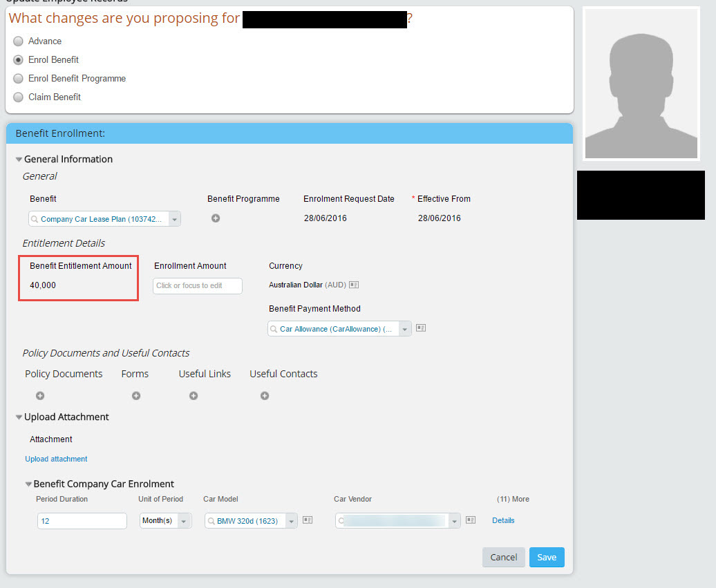Click the Cancel button
716x588 pixels.
[504, 558]
